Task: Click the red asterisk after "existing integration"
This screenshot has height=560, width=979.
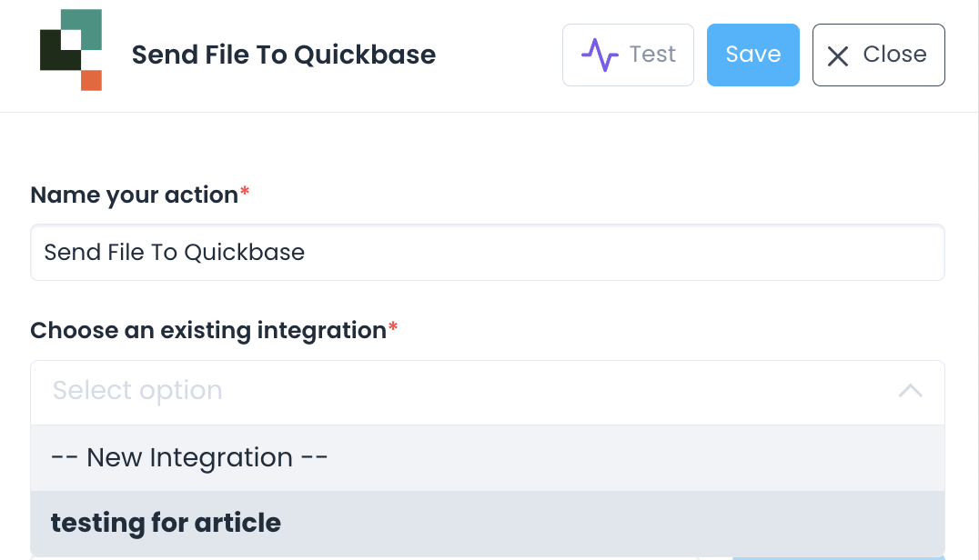Action: (393, 328)
